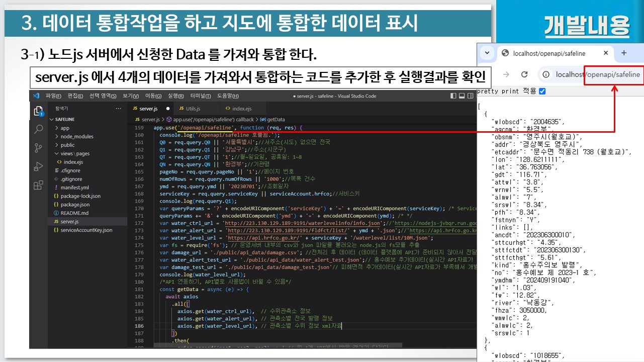Open the Extensions view
The image size is (644, 362).
(x=38, y=186)
